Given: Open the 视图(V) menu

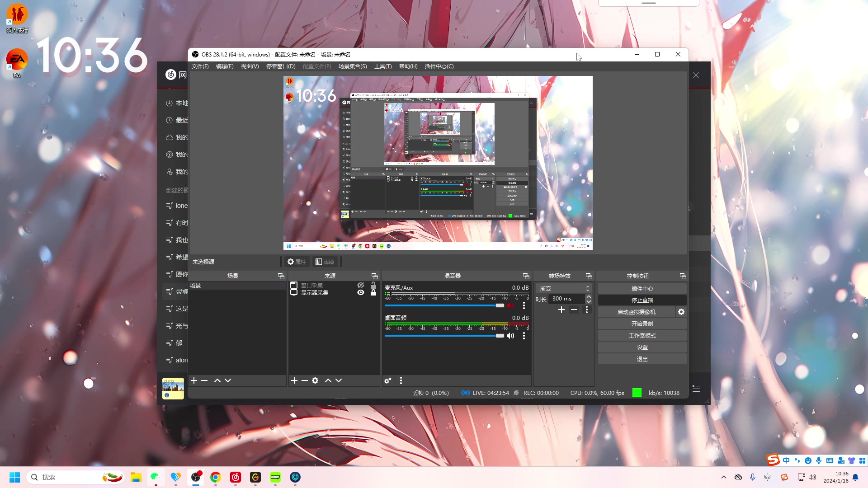Looking at the screenshot, I should tap(250, 66).
